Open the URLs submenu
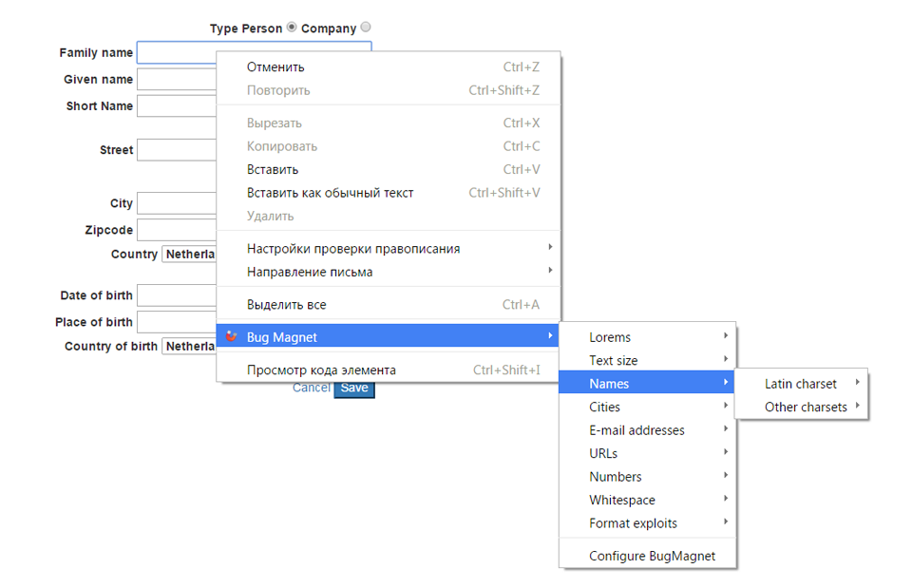Screen dimensions: 912x588 [x=603, y=453]
